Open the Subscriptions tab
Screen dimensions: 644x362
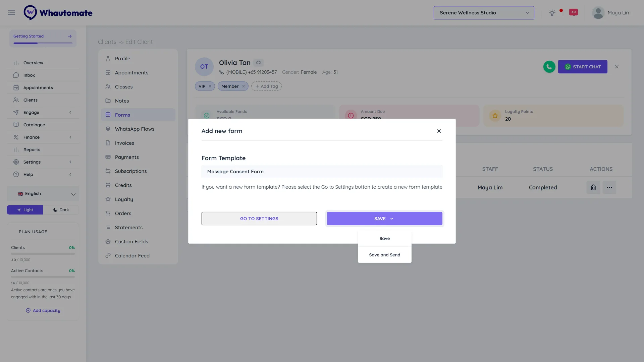pyautogui.click(x=138, y=171)
